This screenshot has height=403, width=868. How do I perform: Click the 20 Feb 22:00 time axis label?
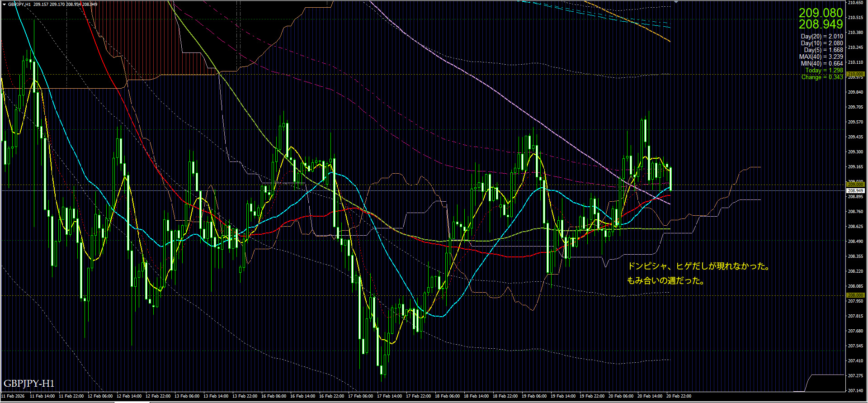[679, 396]
